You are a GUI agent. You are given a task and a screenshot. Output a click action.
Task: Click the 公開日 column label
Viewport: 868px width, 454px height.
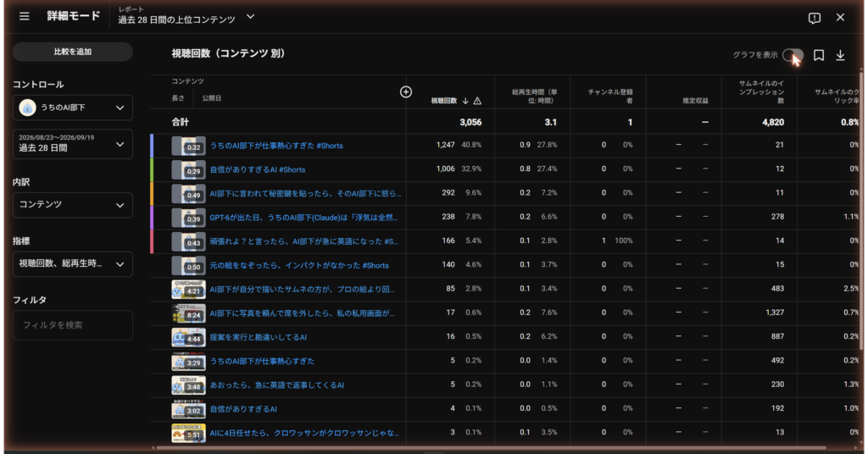click(211, 98)
